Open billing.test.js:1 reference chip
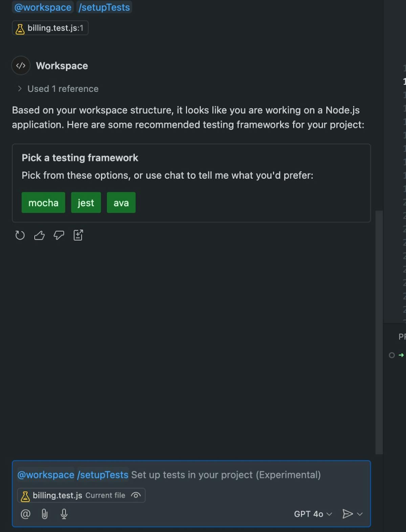406x532 pixels. 50,28
